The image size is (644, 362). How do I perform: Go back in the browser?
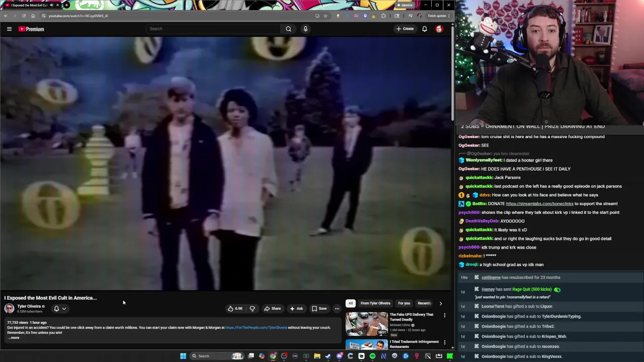click(6, 16)
